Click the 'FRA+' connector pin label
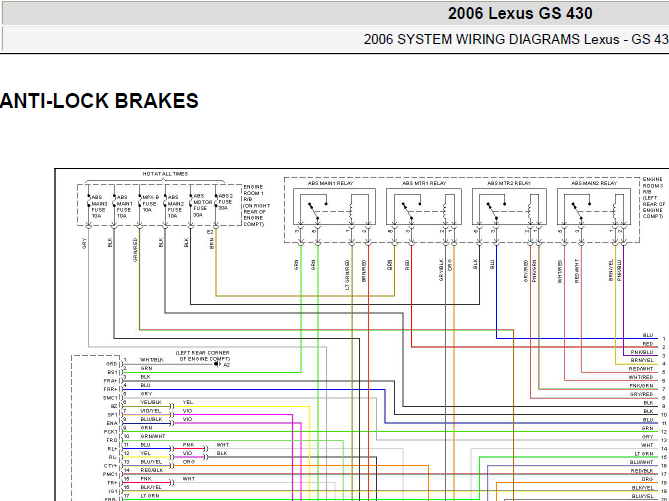 110,381
